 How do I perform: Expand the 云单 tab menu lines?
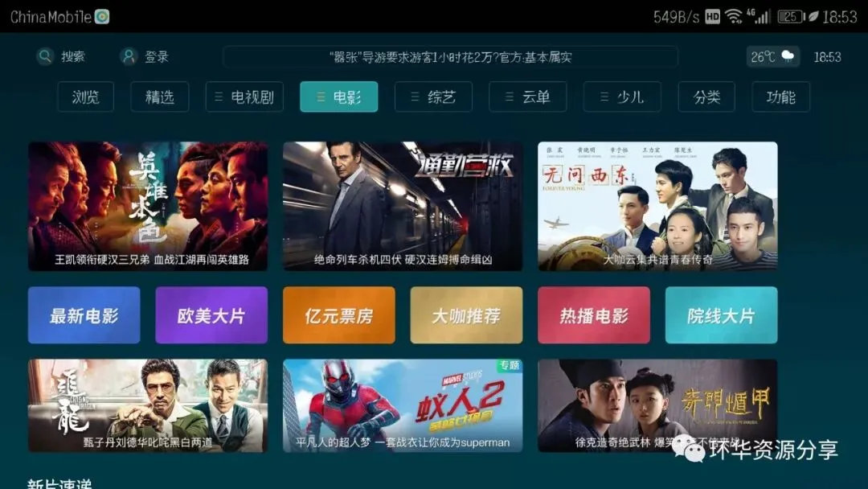[510, 97]
